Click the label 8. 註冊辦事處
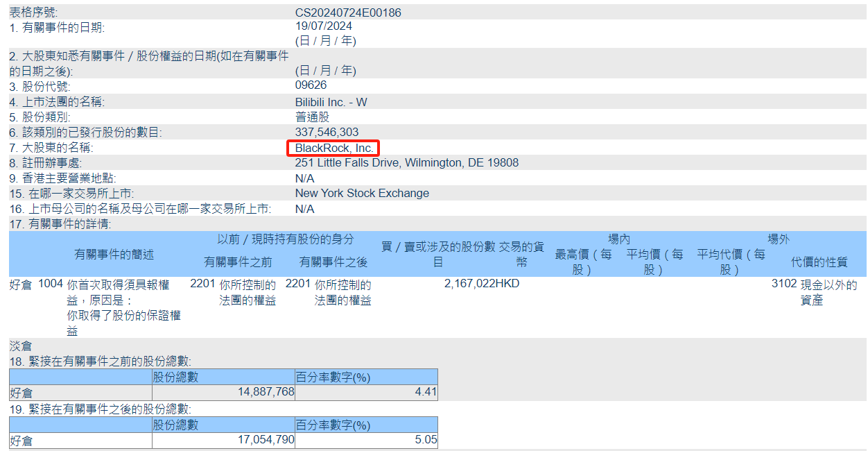 click(x=45, y=163)
